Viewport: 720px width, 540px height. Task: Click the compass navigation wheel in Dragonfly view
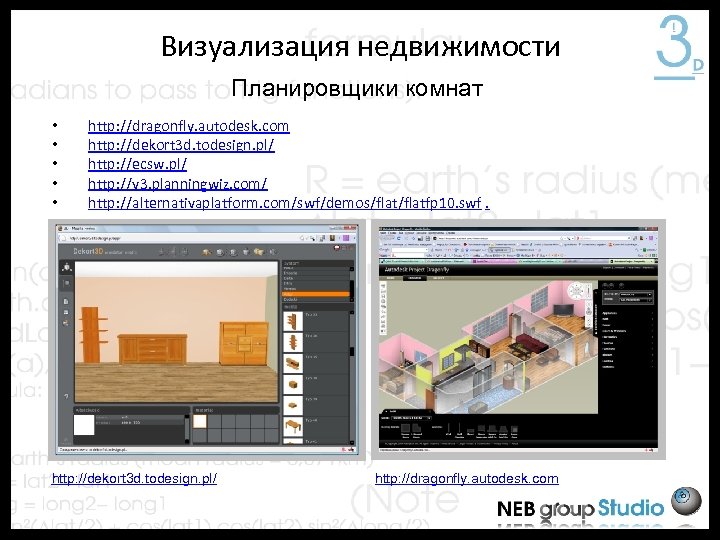click(x=575, y=291)
